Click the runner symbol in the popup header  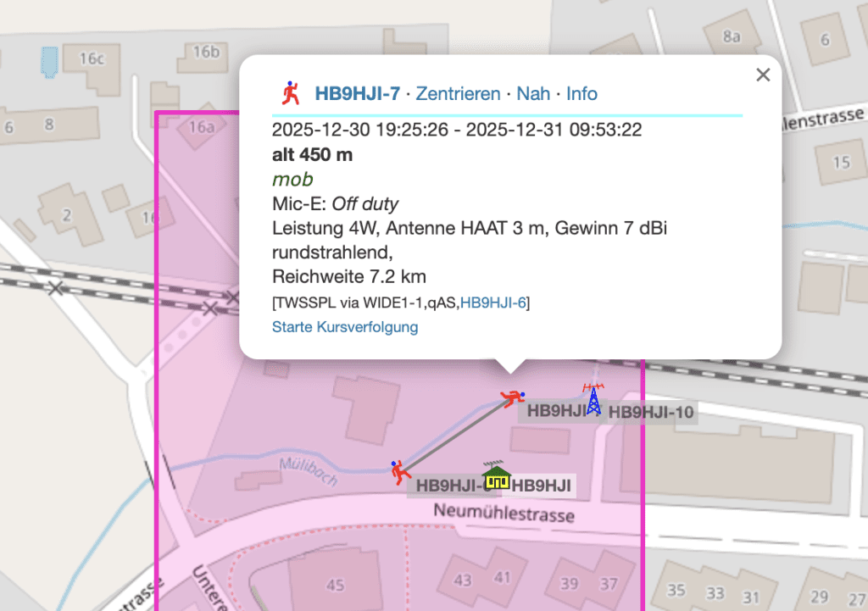(292, 92)
